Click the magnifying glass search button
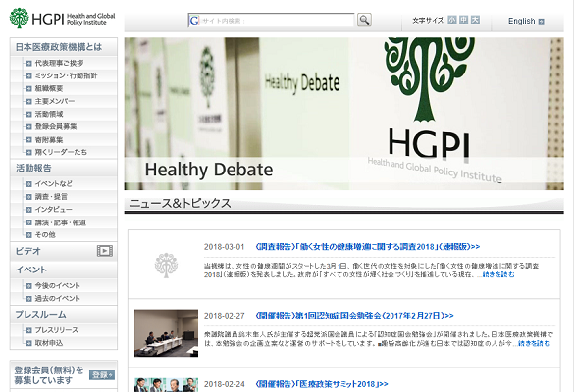574x392 pixels. pos(364,20)
